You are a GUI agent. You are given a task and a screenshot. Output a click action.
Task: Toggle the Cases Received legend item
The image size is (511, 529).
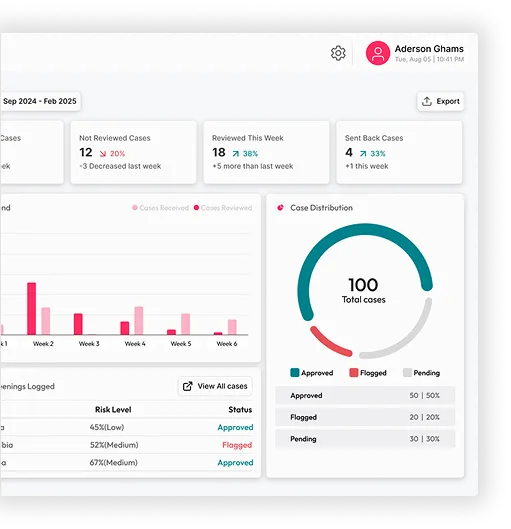[160, 208]
